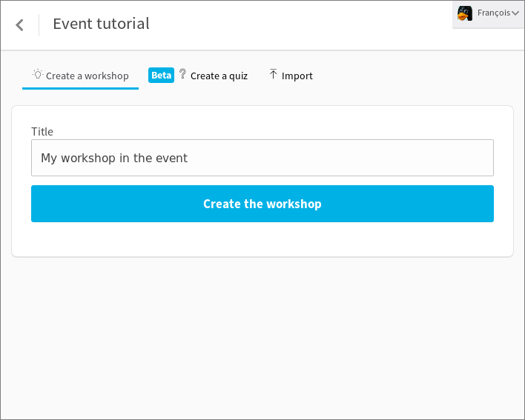The height and width of the screenshot is (420, 525).
Task: Expand the François user dropdown arrow
Action: (x=515, y=13)
